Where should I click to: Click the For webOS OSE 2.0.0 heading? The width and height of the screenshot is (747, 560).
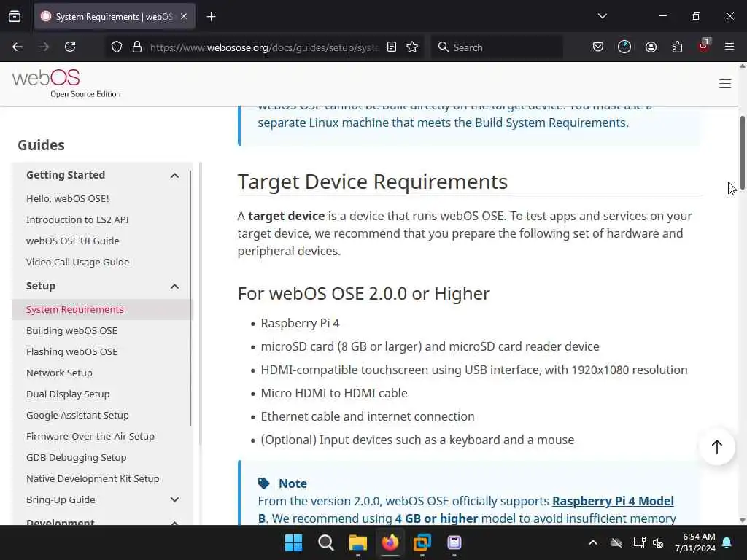point(363,293)
